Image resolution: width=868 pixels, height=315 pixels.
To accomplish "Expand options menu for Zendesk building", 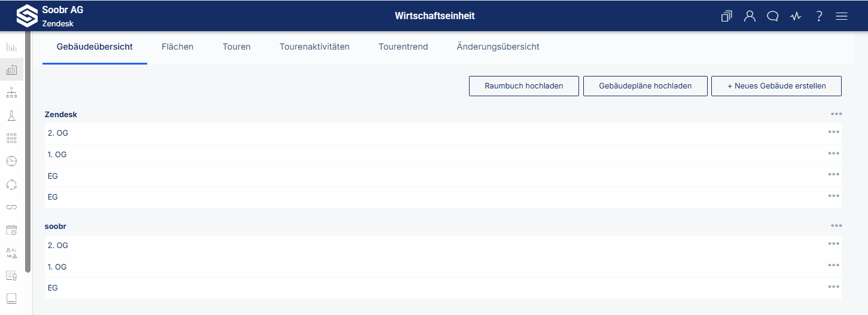I will pos(836,114).
